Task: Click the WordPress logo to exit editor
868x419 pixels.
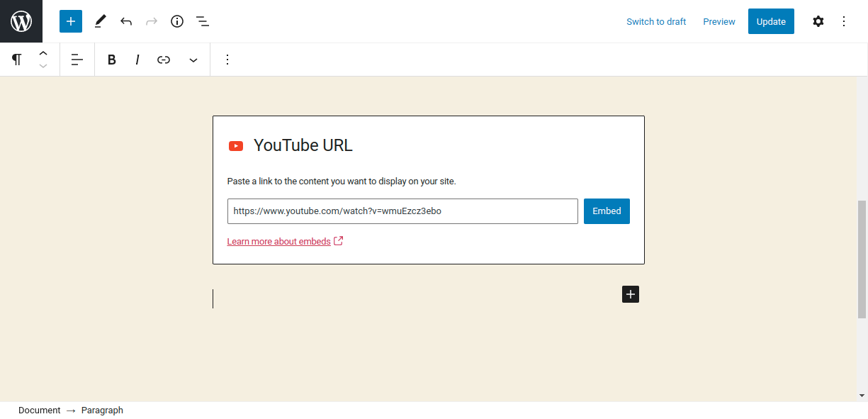Action: click(x=21, y=21)
